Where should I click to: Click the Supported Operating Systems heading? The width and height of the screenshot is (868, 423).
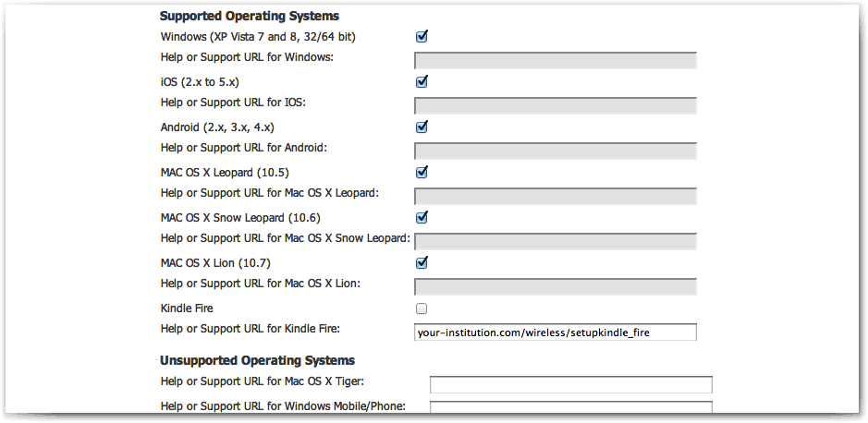click(250, 16)
